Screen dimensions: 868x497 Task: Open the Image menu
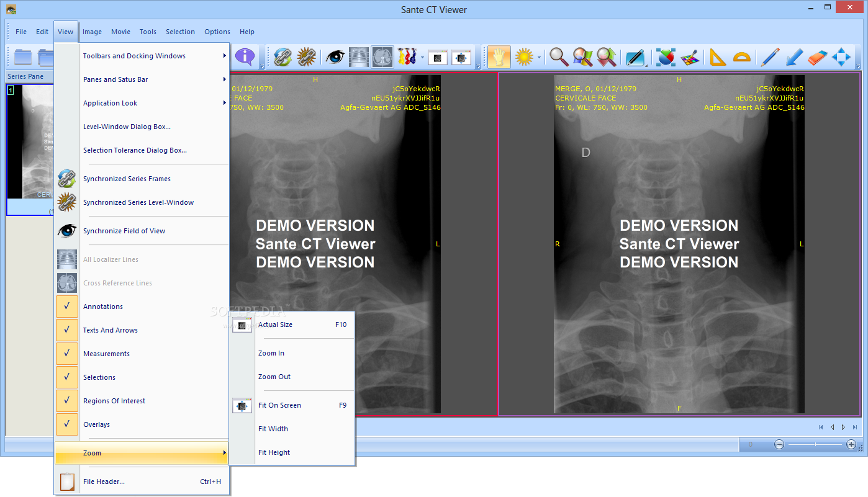tap(92, 32)
